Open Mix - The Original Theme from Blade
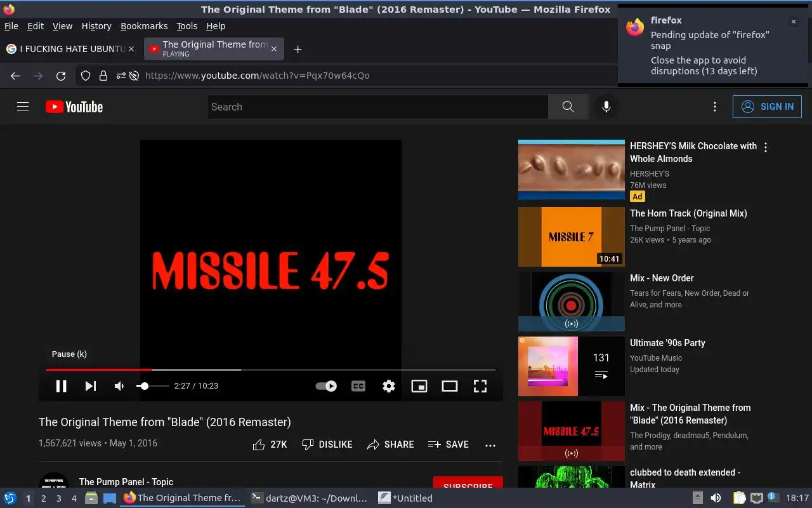 (690, 414)
